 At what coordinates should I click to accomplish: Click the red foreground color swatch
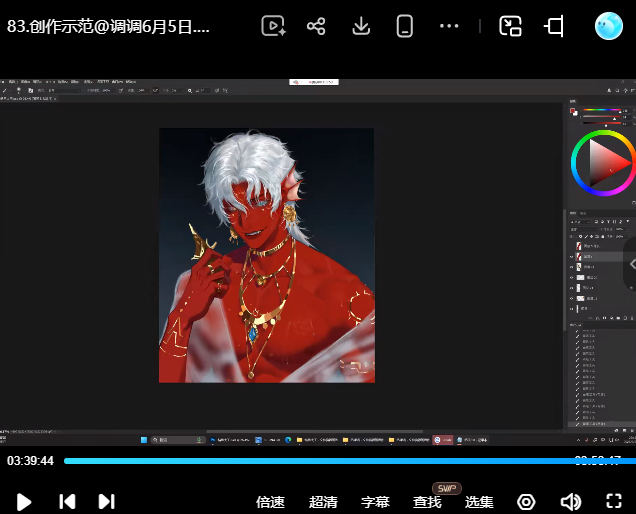click(572, 111)
